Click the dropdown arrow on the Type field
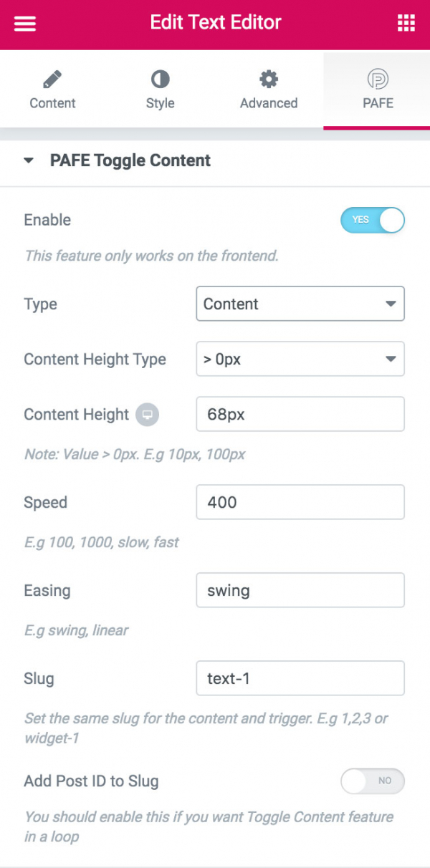Image resolution: width=430 pixels, height=868 pixels. pyautogui.click(x=391, y=304)
